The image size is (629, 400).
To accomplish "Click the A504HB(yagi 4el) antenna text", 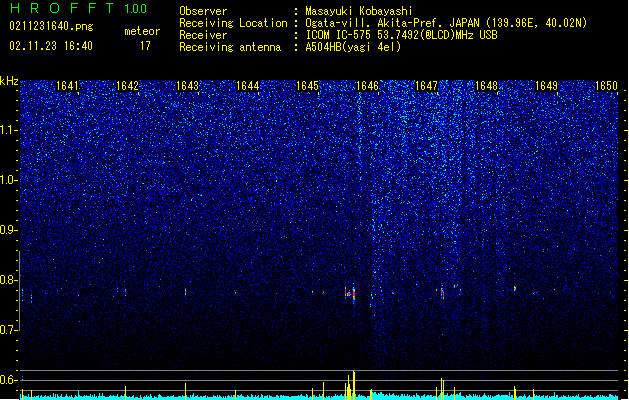I will point(353,47).
